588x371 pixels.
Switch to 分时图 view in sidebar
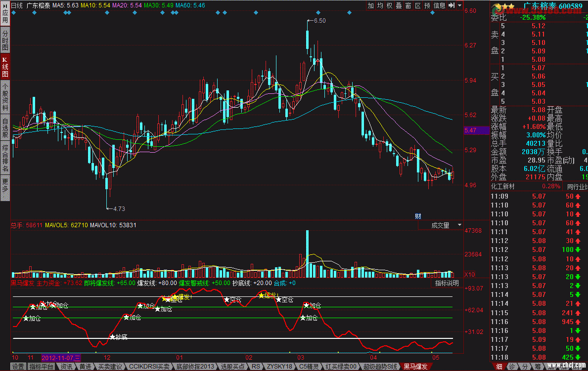pyautogui.click(x=5, y=41)
